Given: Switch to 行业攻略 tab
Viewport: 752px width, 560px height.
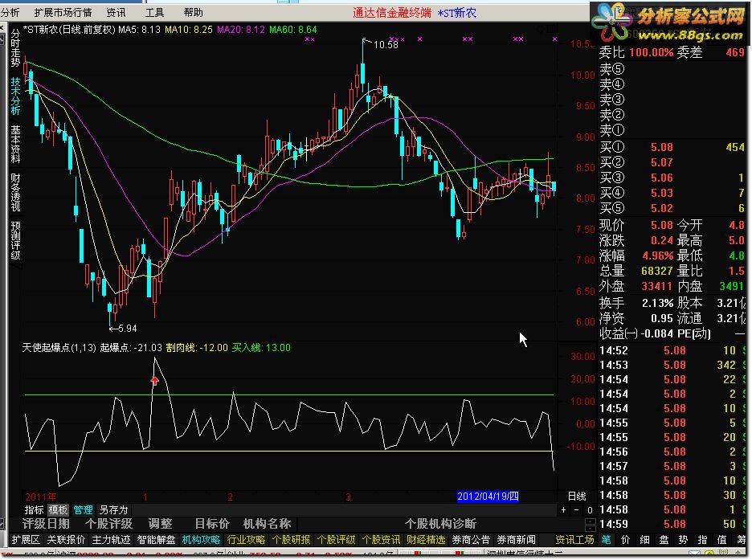Looking at the screenshot, I should (246, 540).
